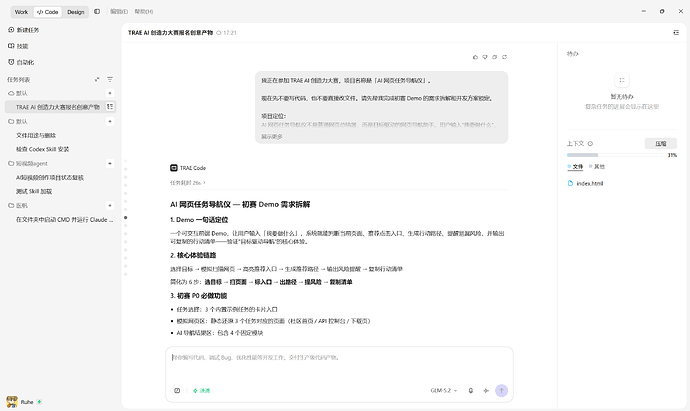
Task: Jump to the dark dot in the message timeline
Action: pyautogui.click(x=126, y=217)
